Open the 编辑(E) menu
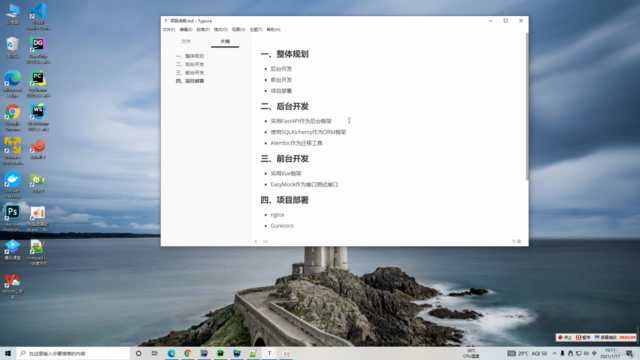640x360 pixels. 186,29
